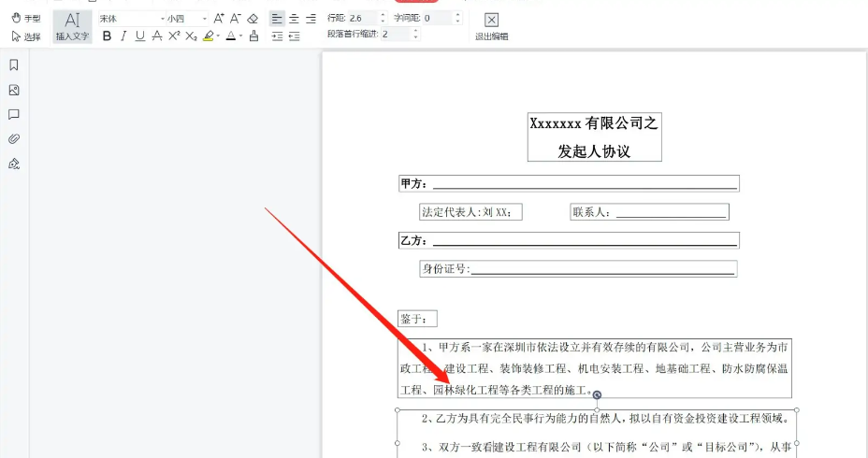Open the 宋体 font name dropdown
This screenshot has height=458, width=868.
click(131, 18)
